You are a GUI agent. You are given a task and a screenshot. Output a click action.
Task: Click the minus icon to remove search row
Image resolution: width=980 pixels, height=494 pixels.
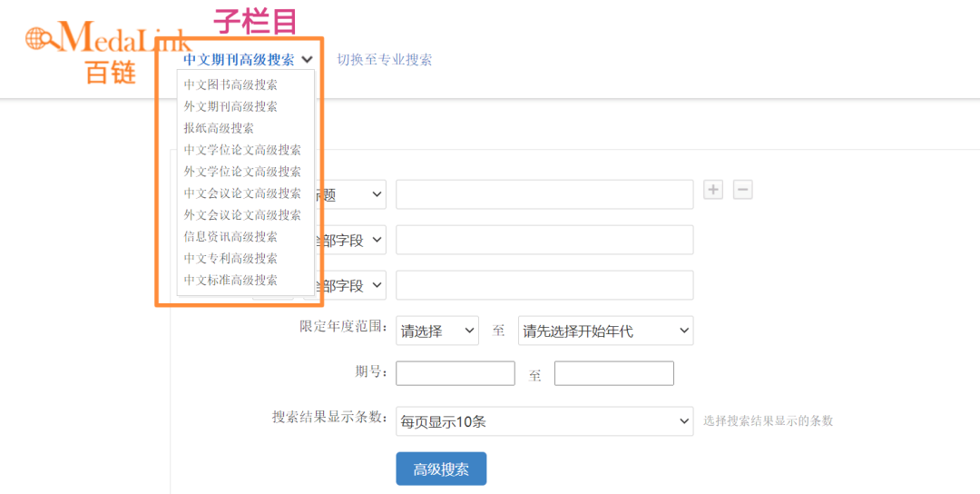[x=742, y=190]
